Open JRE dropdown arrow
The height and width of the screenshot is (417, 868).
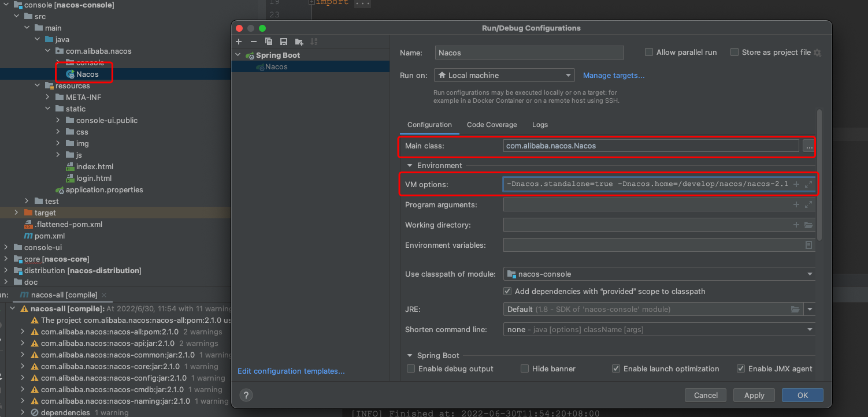coord(810,309)
